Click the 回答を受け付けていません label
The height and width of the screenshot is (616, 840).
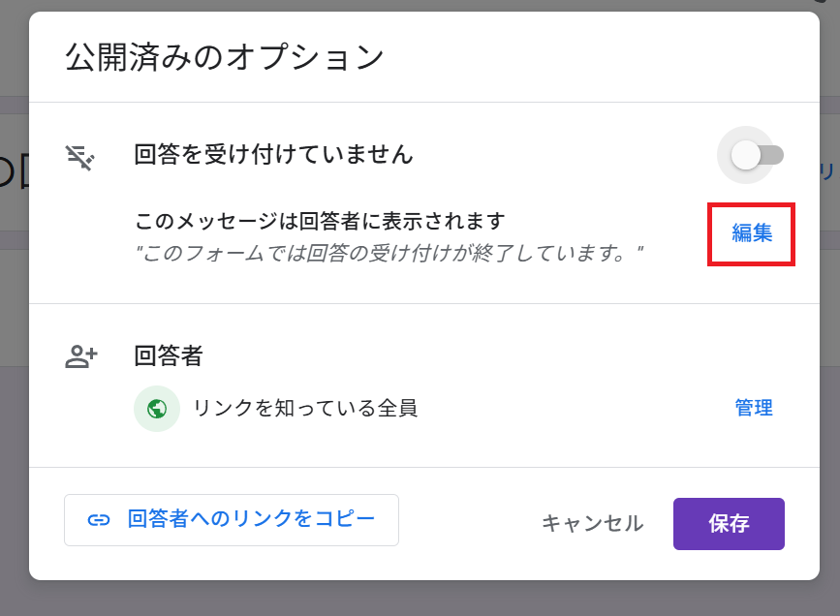point(274,155)
